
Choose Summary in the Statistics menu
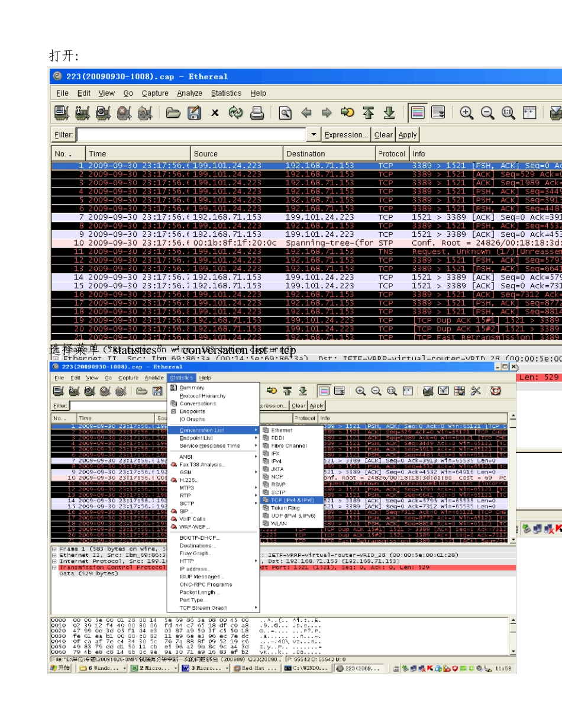[192, 388]
